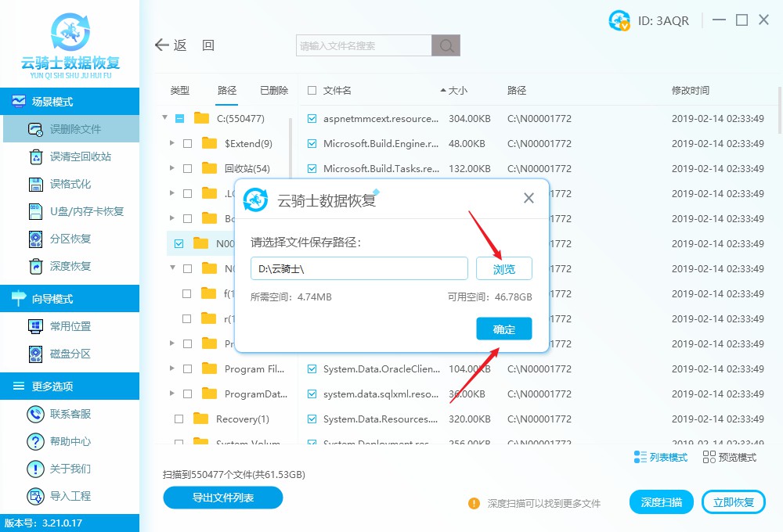783x532 pixels.
Task: Confirm save path with 确定 button
Action: [503, 329]
